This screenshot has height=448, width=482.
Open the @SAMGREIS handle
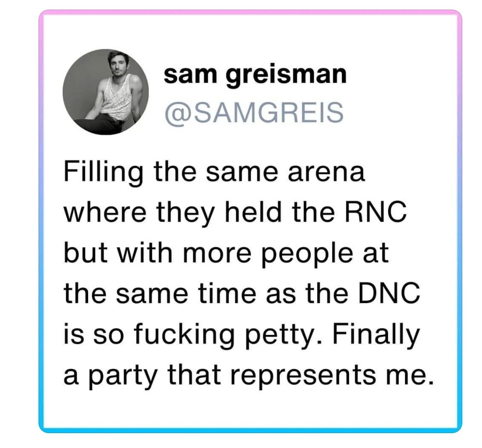[x=254, y=112]
